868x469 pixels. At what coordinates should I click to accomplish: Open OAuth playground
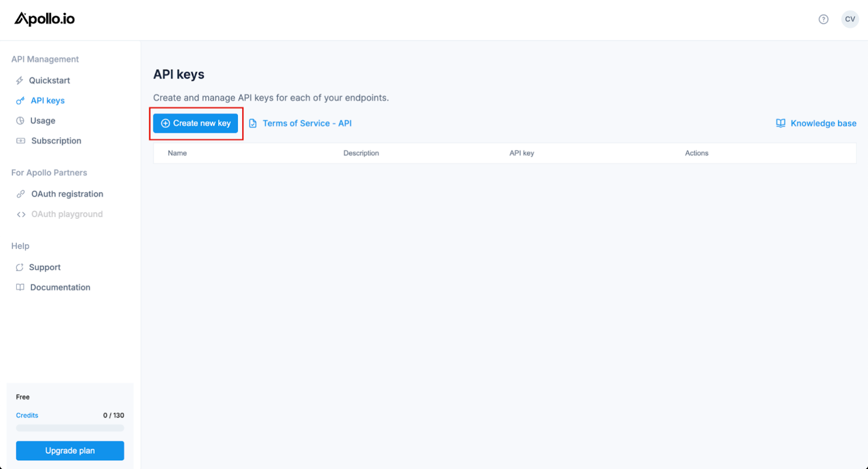(67, 214)
